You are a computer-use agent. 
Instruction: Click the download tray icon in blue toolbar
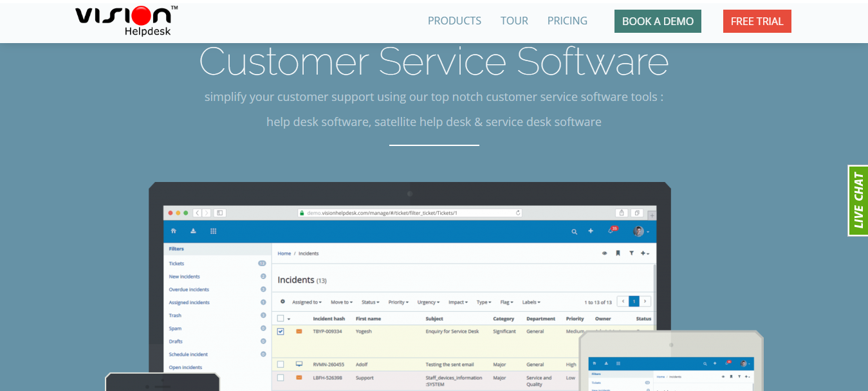tap(193, 231)
